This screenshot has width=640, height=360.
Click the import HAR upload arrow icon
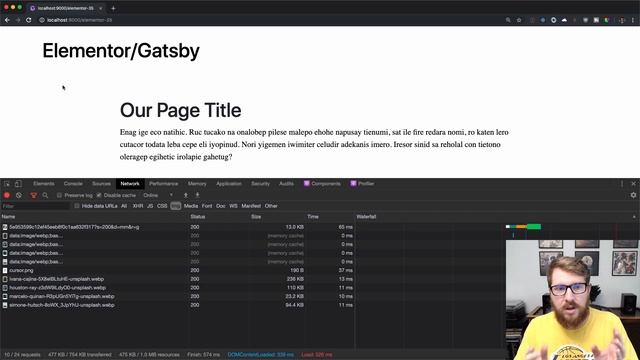tap(186, 195)
